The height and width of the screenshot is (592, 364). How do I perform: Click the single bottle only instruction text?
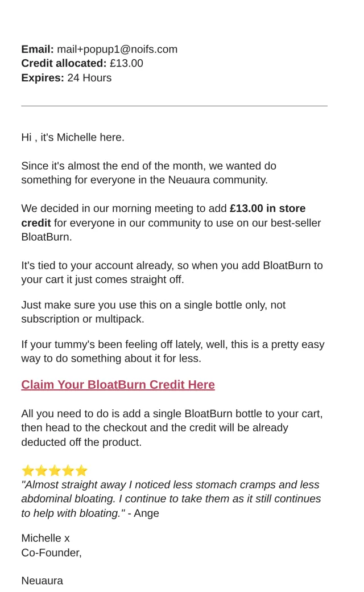[154, 312]
